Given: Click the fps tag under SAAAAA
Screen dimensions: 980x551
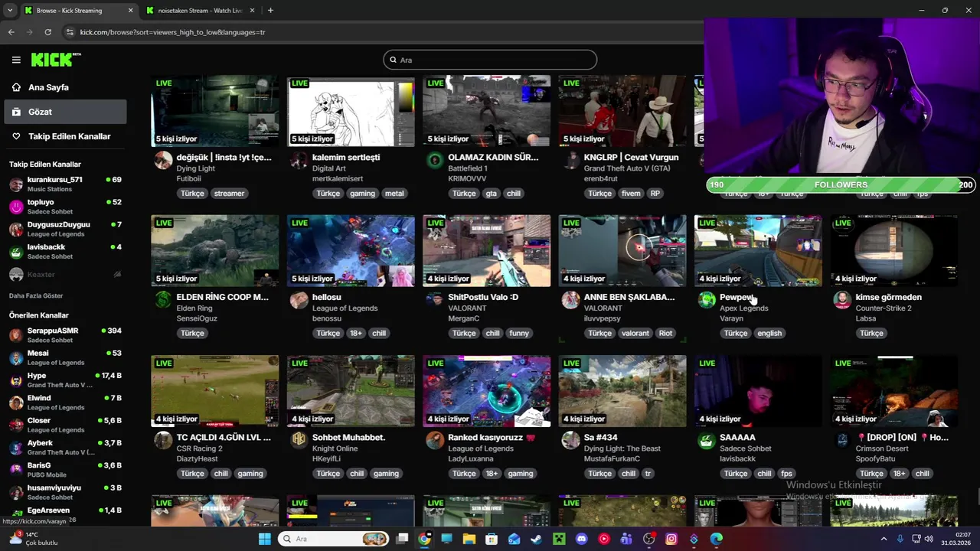Looking at the screenshot, I should tap(786, 474).
